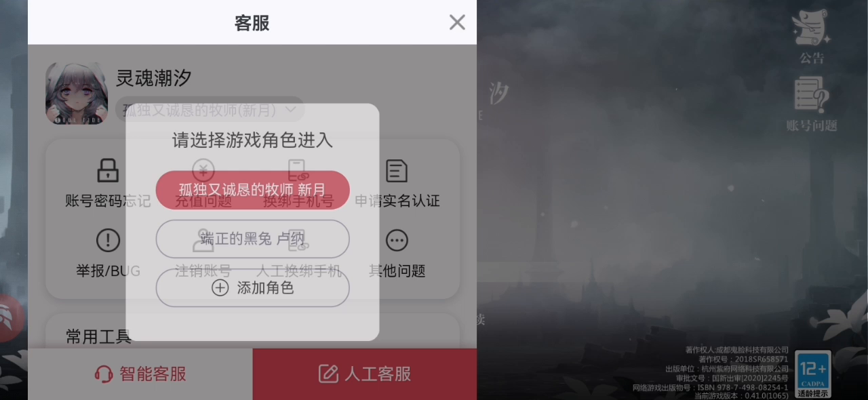Choose character 端正的黑兔 卢纳

click(252, 239)
